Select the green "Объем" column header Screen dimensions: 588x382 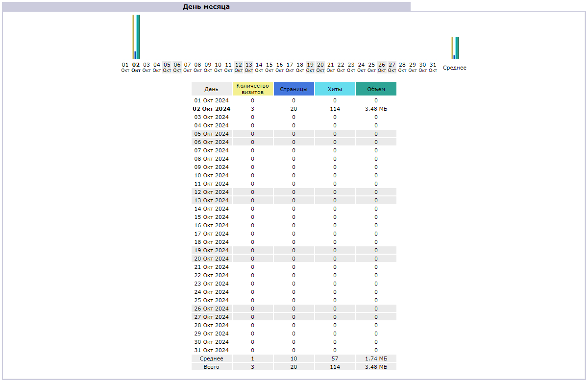coord(376,89)
